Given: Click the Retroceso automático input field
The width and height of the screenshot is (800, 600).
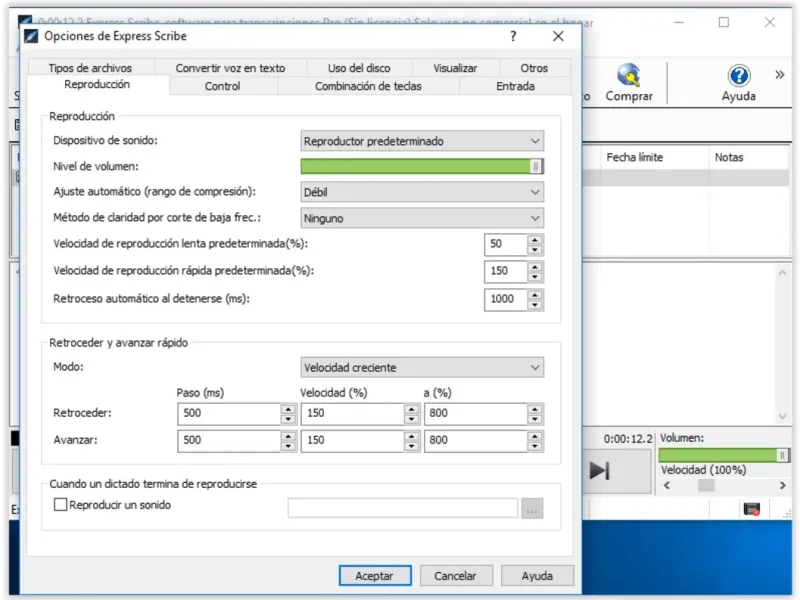Looking at the screenshot, I should tap(506, 299).
